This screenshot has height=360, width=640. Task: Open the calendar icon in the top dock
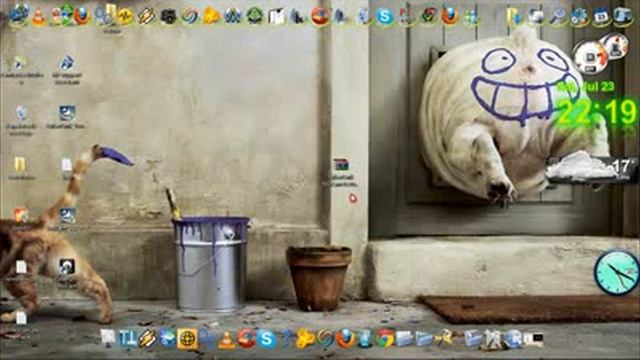point(601,17)
